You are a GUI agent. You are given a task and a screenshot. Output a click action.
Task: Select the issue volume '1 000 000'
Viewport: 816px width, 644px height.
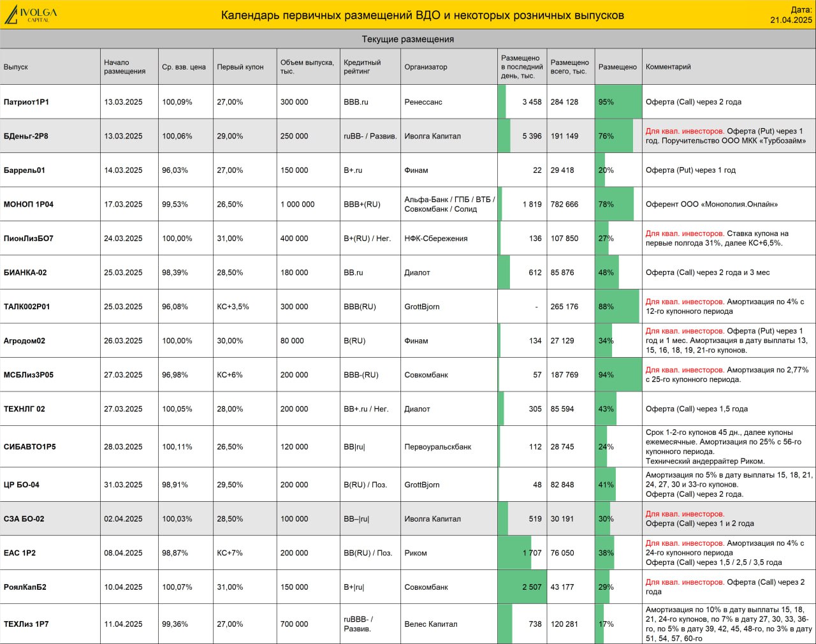click(298, 205)
